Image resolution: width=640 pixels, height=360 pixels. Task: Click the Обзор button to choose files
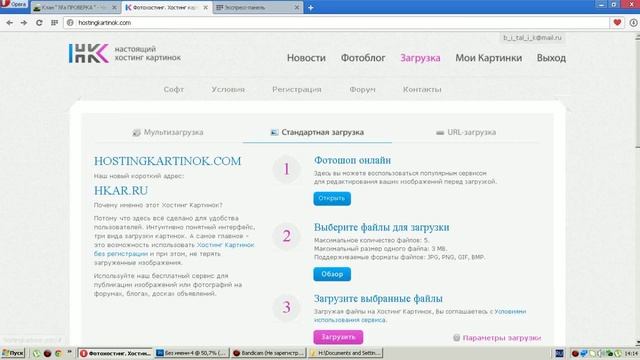coord(332,274)
